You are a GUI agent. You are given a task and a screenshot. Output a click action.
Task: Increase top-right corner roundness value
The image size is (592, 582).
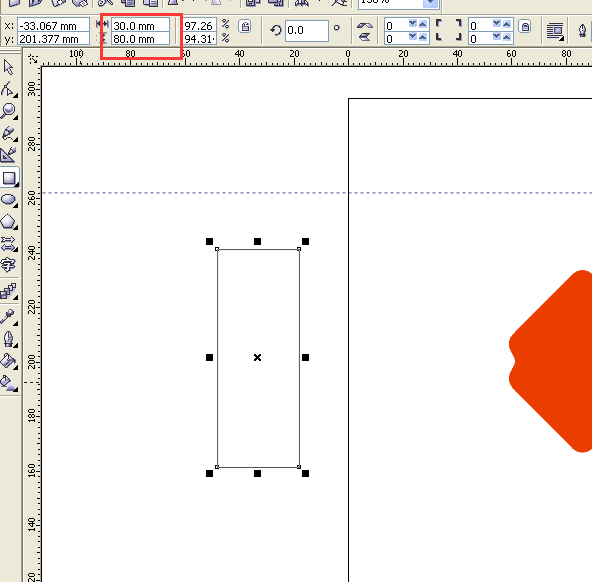point(507,24)
